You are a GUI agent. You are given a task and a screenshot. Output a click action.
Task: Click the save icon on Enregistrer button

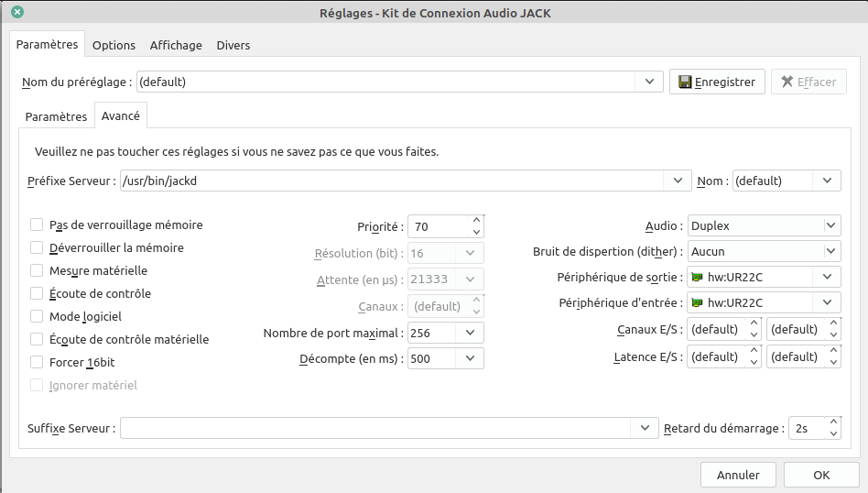(x=685, y=82)
